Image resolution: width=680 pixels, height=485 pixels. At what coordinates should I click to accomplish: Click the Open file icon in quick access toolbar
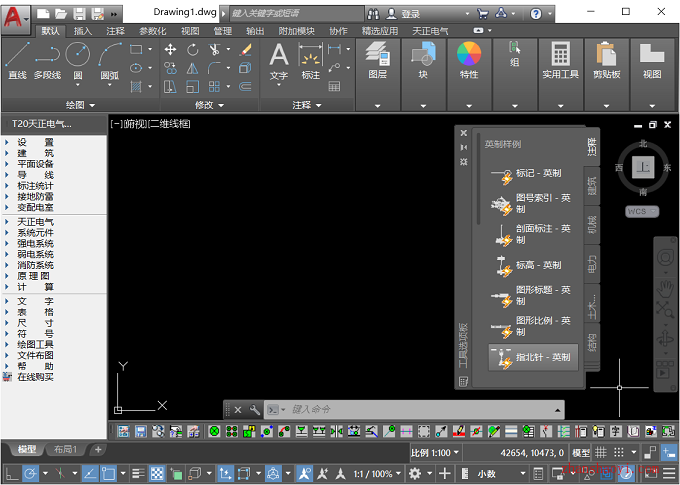coord(61,14)
